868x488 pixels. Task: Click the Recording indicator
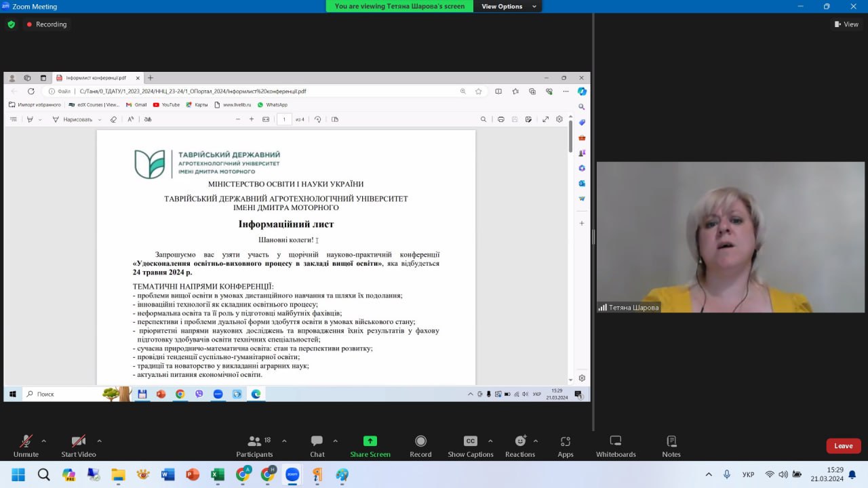click(47, 24)
